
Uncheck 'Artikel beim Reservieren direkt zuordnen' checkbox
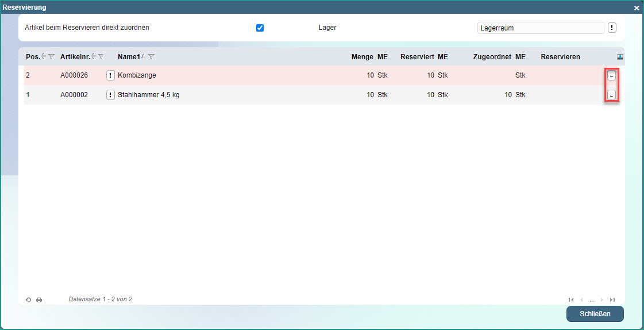260,28
